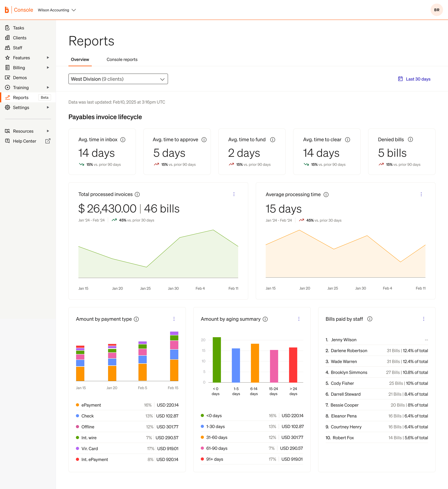Viewport: 448px width, 489px height.
Task: Switch to the Console reports tab
Action: [x=122, y=59]
